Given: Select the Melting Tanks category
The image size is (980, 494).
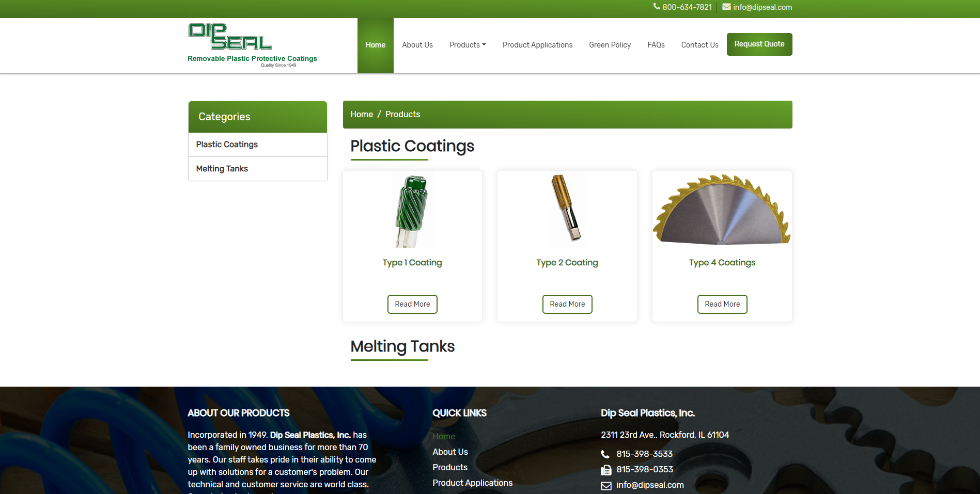Looking at the screenshot, I should coord(222,168).
